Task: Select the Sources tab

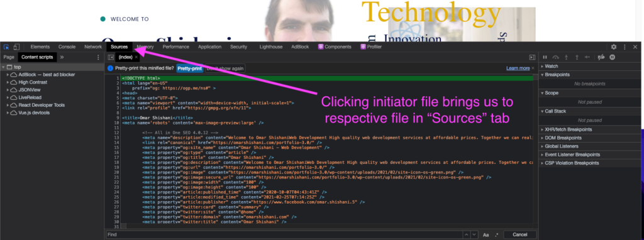Action: point(119,46)
